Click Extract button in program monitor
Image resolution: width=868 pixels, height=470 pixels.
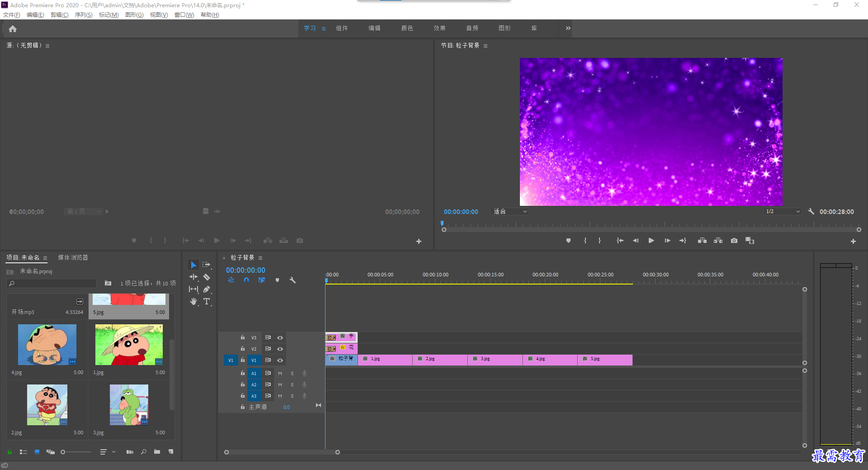click(x=718, y=241)
